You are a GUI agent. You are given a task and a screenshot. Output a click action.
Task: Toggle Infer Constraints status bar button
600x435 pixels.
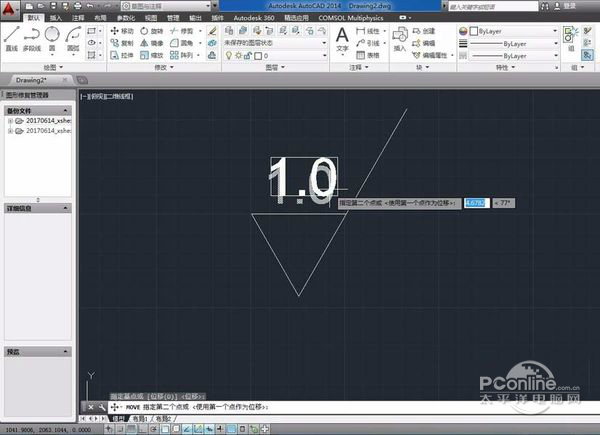pyautogui.click(x=109, y=429)
